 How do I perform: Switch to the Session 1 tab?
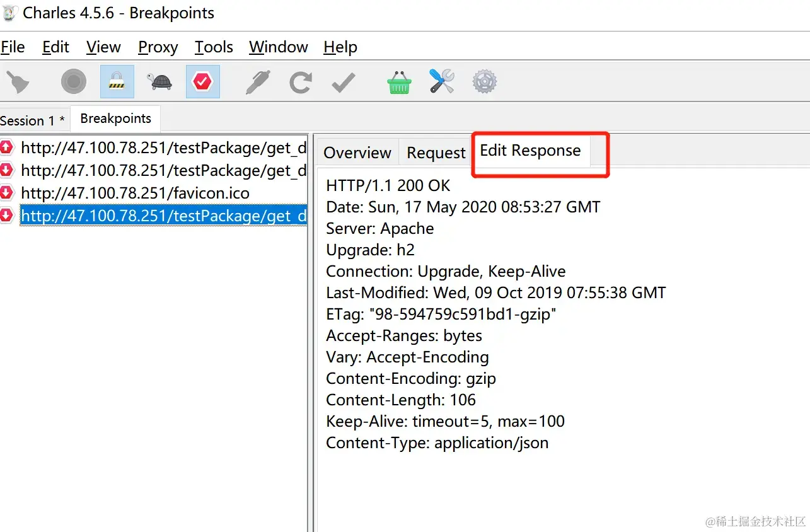click(x=33, y=120)
